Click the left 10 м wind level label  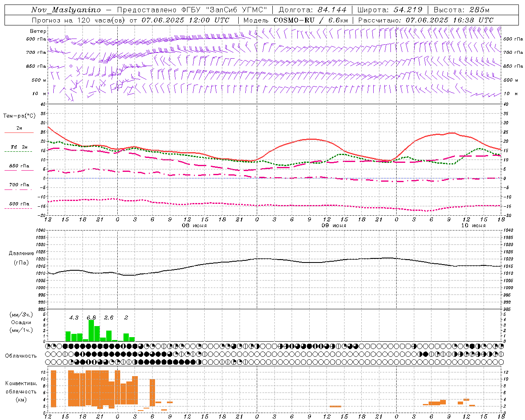click(x=39, y=94)
